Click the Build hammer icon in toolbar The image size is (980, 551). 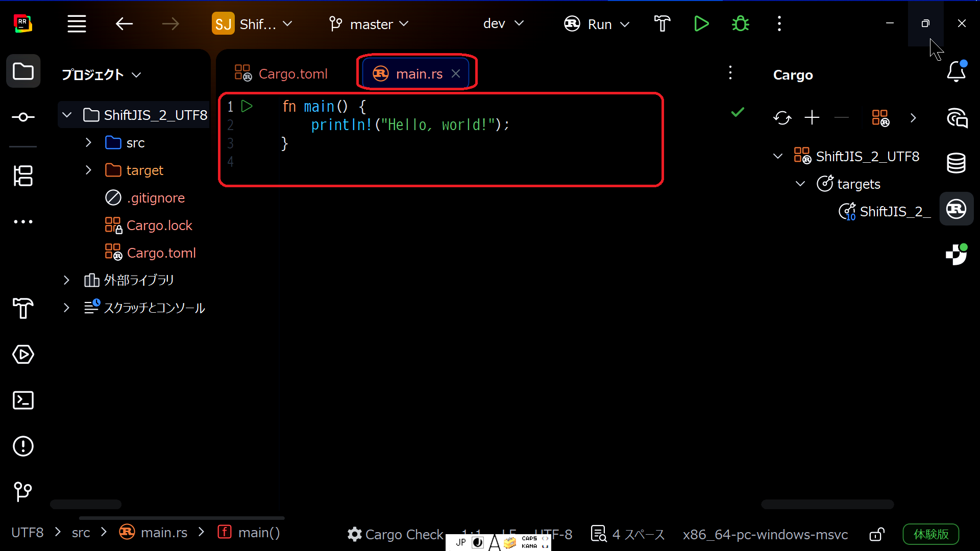662,24
